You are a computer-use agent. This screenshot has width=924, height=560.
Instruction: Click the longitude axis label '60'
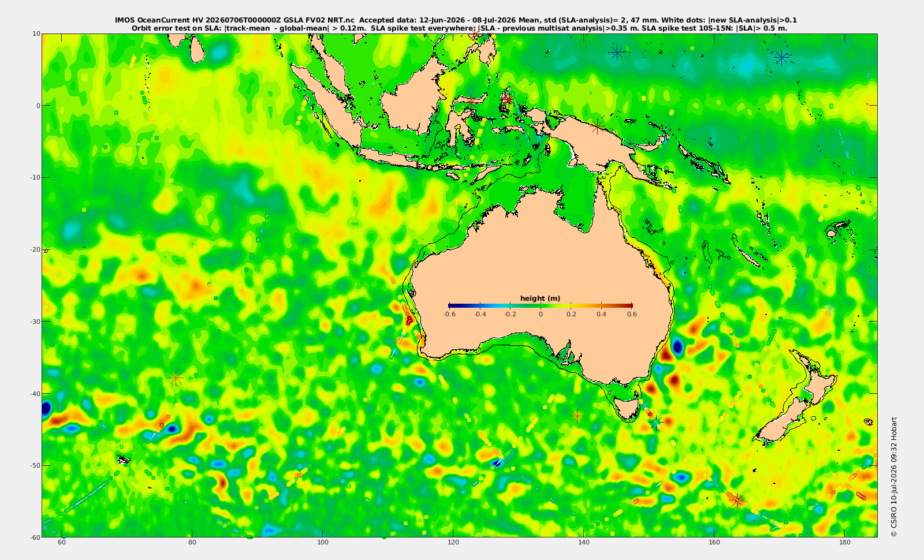coord(62,543)
